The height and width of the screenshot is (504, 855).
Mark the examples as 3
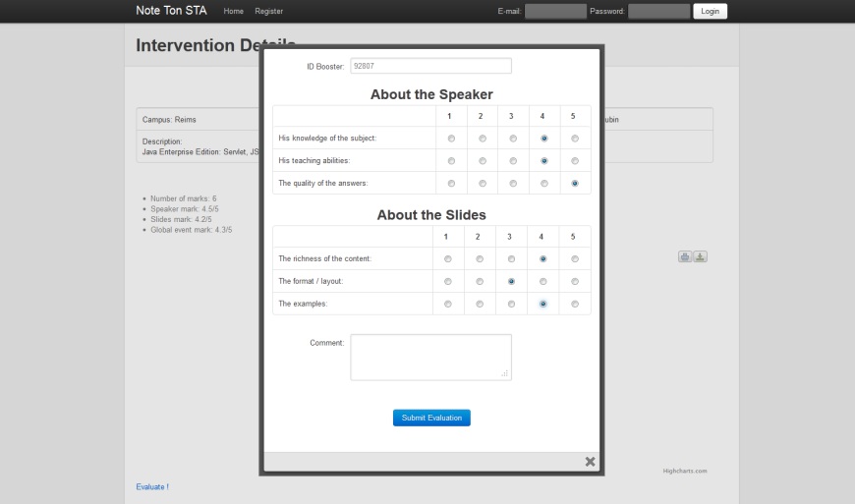(511, 304)
